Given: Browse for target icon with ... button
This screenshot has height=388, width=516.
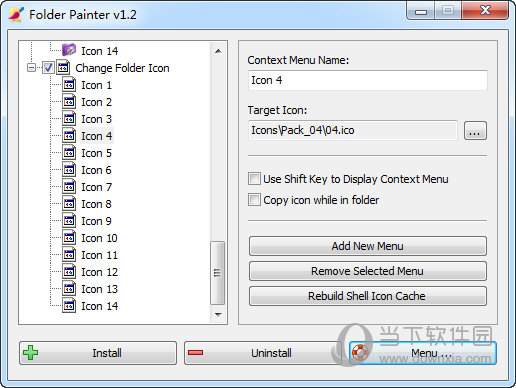Looking at the screenshot, I should pyautogui.click(x=475, y=130).
